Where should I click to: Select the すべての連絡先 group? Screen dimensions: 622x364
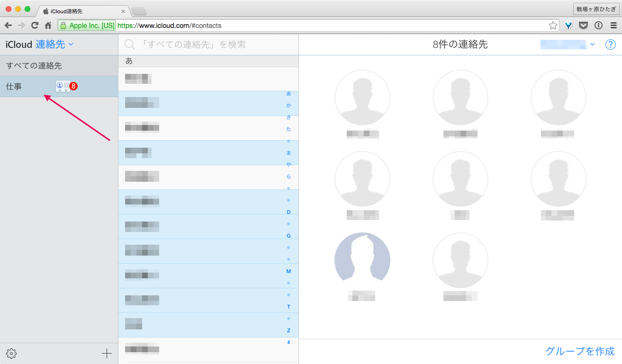coord(59,66)
